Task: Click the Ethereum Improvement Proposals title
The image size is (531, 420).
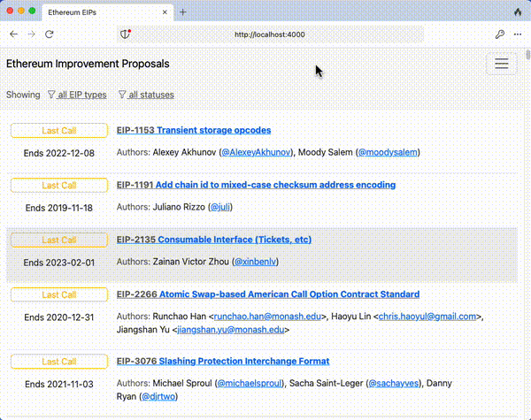Action: (x=88, y=64)
